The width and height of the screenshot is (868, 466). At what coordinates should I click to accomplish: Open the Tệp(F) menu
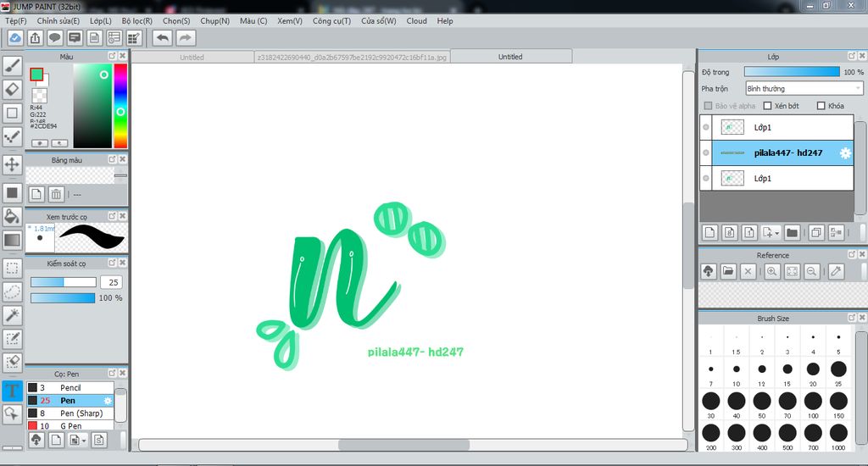(16, 21)
